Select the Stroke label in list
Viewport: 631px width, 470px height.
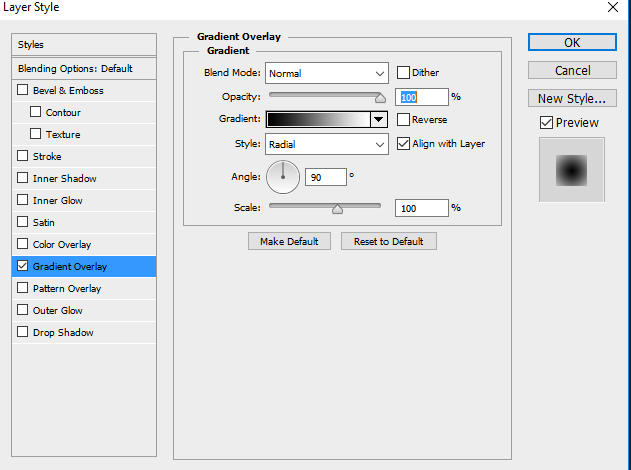[47, 157]
